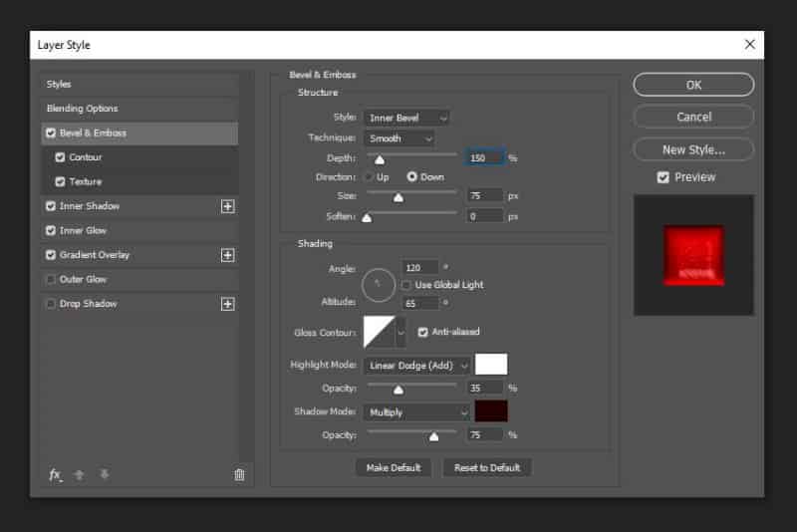The width and height of the screenshot is (797, 532).
Task: Click the white highlight color swatch
Action: (x=491, y=365)
